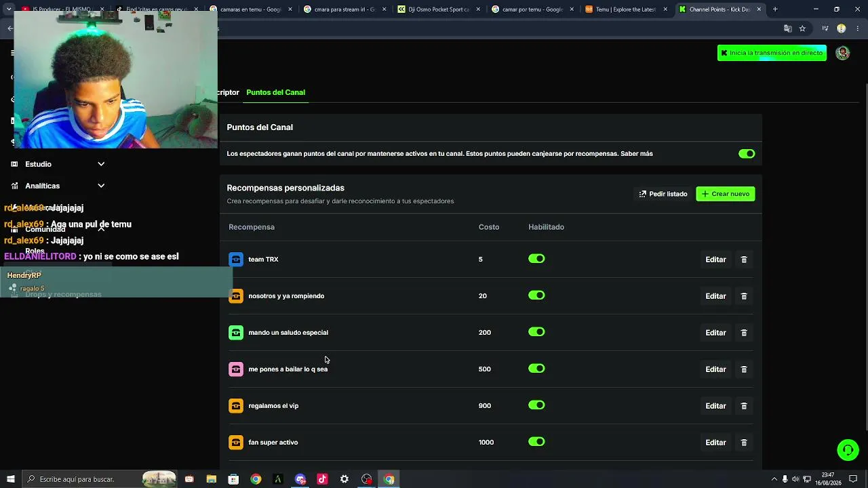Click the regalamos el vip reward icon
The image size is (868, 488).
[x=236, y=406]
